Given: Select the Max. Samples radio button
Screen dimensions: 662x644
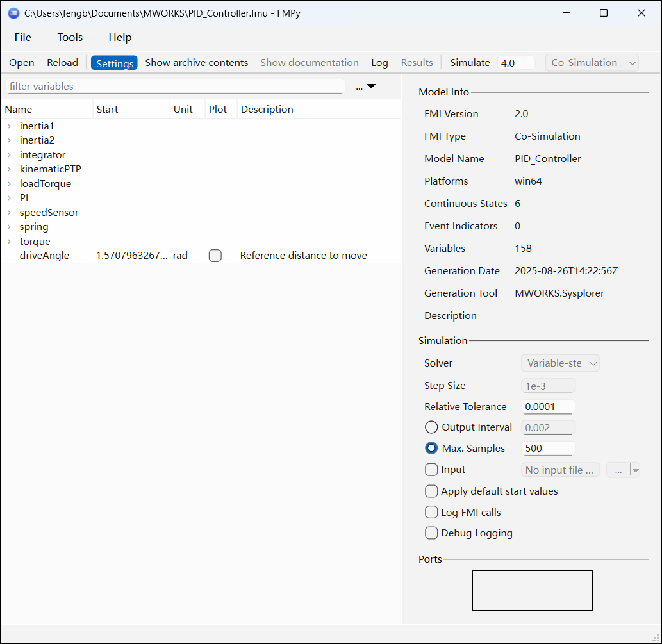Looking at the screenshot, I should click(x=432, y=449).
